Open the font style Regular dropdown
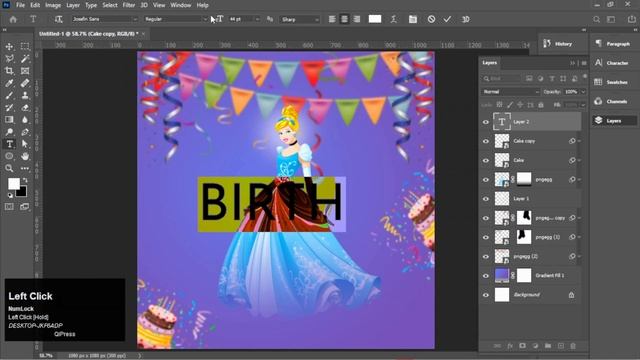This screenshot has width=640, height=360. [205, 19]
